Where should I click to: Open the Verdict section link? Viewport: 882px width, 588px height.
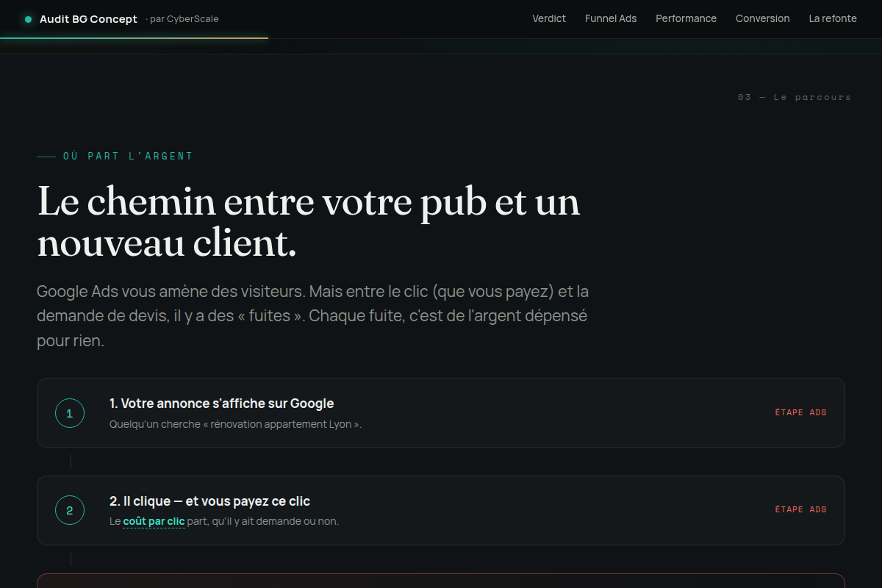click(x=549, y=18)
